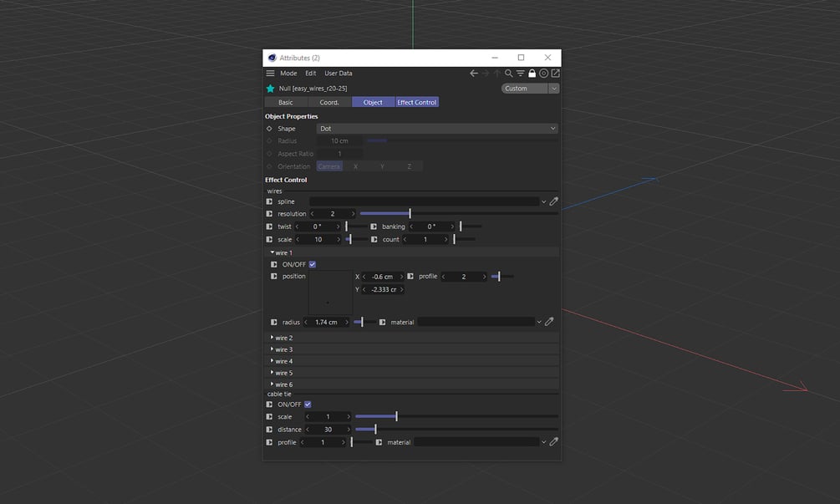
Task: Click the resolution slider
Action: [x=459, y=214]
